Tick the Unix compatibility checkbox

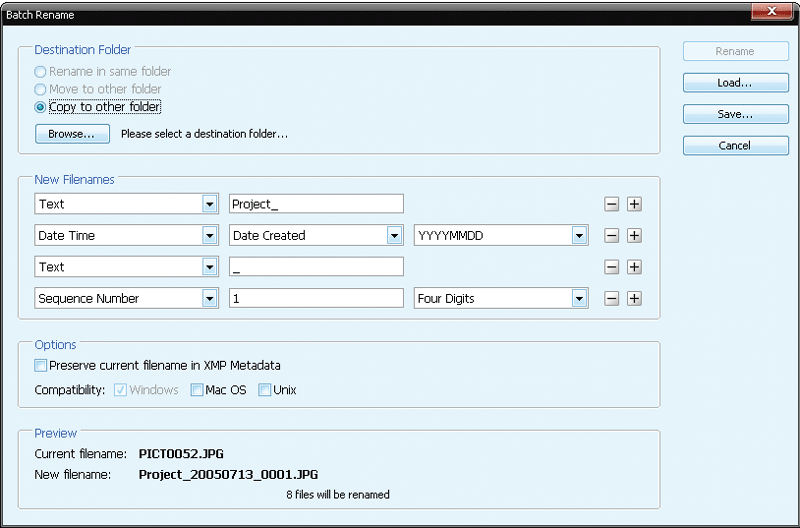(265, 390)
